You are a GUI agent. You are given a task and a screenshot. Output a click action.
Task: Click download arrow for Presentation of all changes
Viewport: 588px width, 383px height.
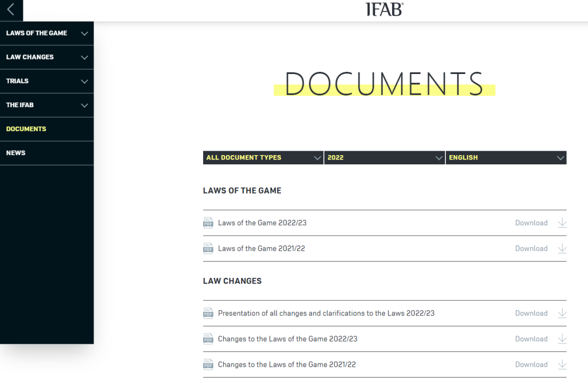562,313
